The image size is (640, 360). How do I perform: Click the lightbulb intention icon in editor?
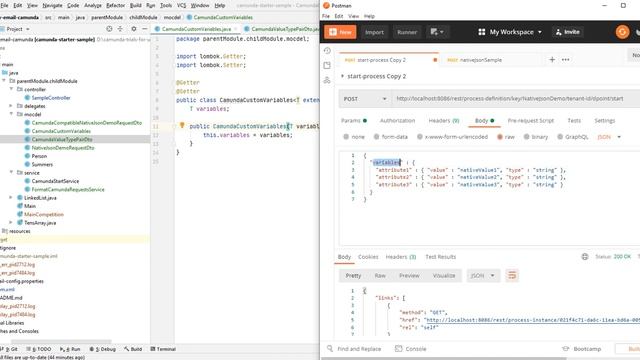[182, 126]
